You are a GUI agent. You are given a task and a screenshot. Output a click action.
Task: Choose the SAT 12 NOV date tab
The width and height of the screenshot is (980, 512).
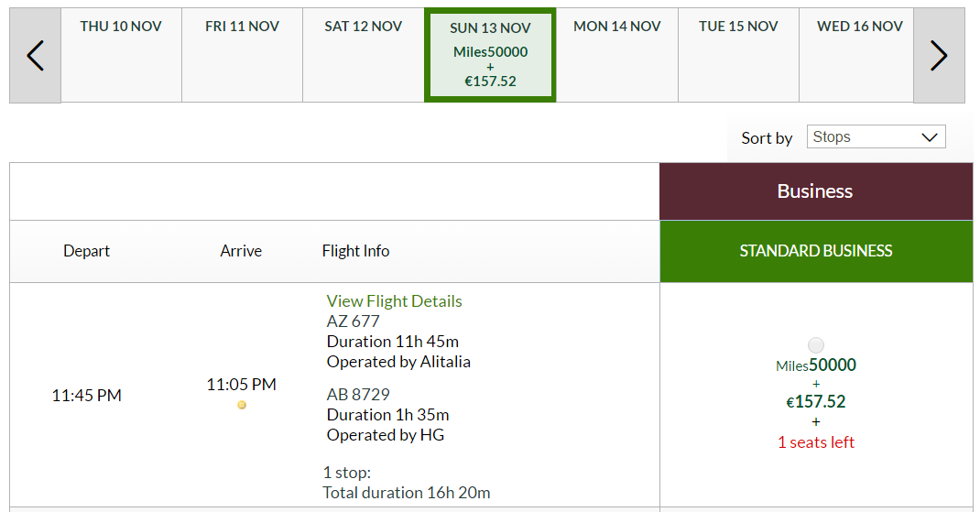[x=363, y=55]
